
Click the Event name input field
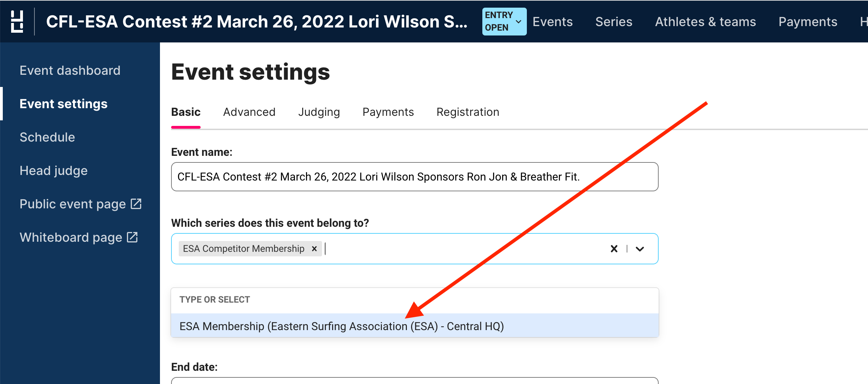tap(415, 177)
